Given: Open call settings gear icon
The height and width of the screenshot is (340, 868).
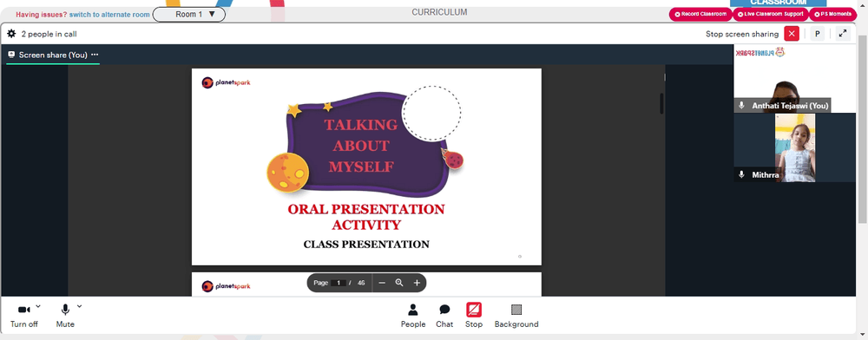Looking at the screenshot, I should [x=11, y=34].
